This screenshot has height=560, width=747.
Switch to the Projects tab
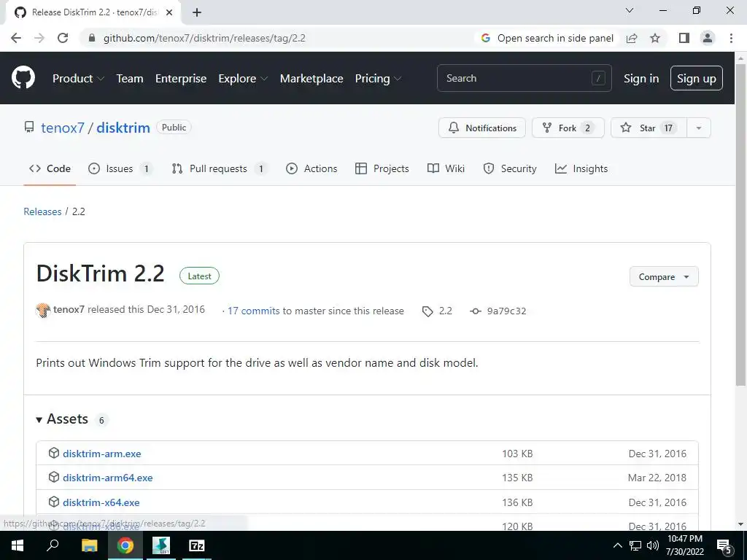tap(382, 168)
